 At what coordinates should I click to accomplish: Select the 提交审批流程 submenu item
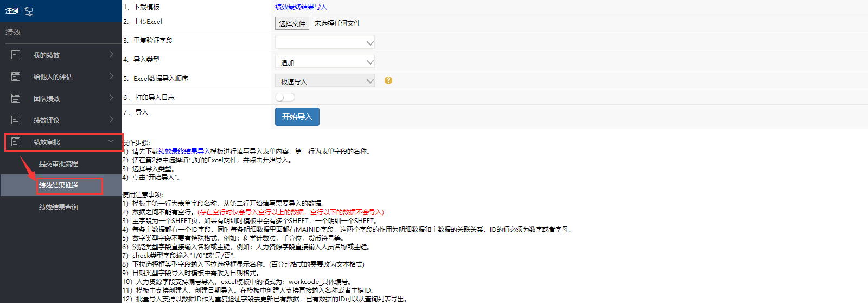[59, 163]
